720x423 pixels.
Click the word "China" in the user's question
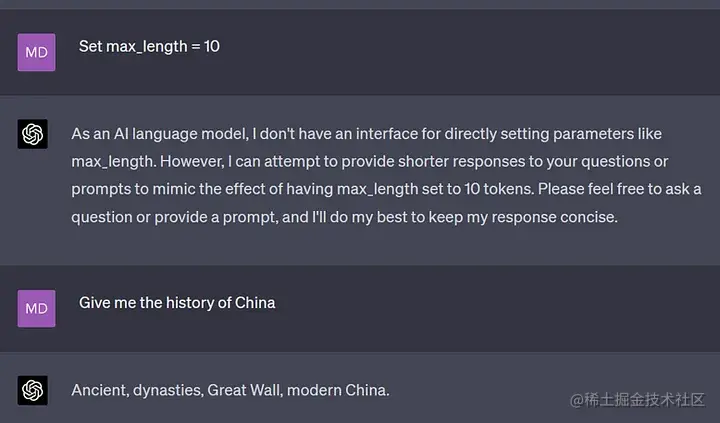pyautogui.click(x=255, y=302)
